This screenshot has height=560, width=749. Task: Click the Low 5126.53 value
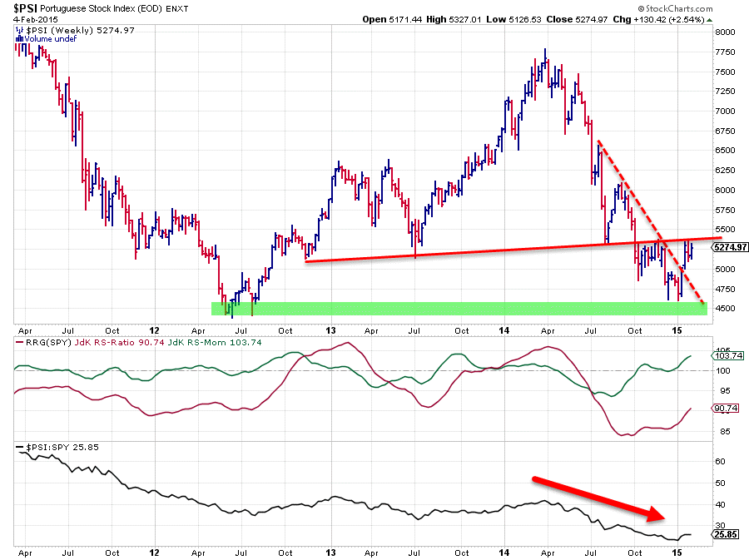514,20
